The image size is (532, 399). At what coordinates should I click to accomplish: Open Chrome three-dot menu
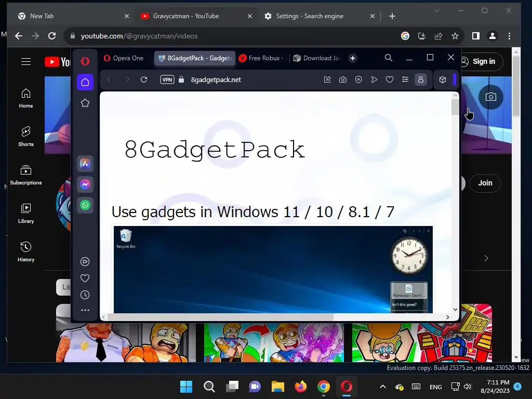click(x=509, y=36)
